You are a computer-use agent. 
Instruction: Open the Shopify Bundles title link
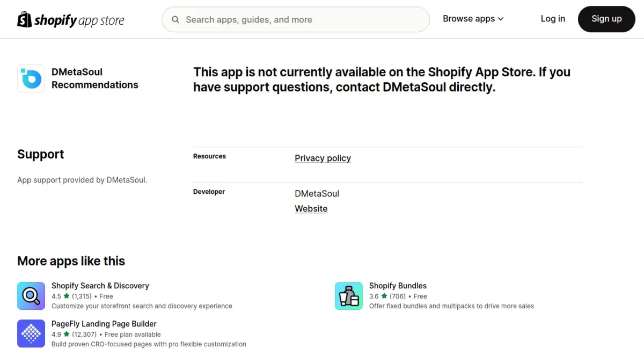(x=398, y=286)
